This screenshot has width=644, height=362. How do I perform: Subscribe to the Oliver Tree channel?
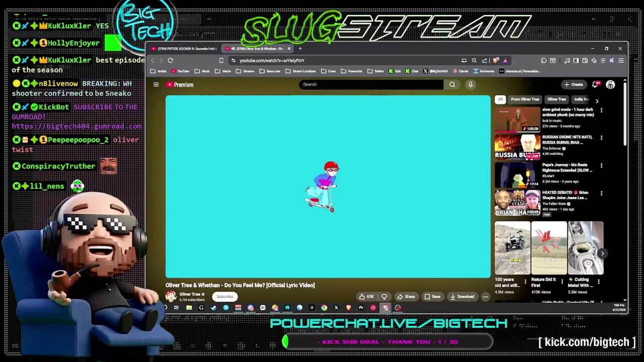click(x=225, y=297)
